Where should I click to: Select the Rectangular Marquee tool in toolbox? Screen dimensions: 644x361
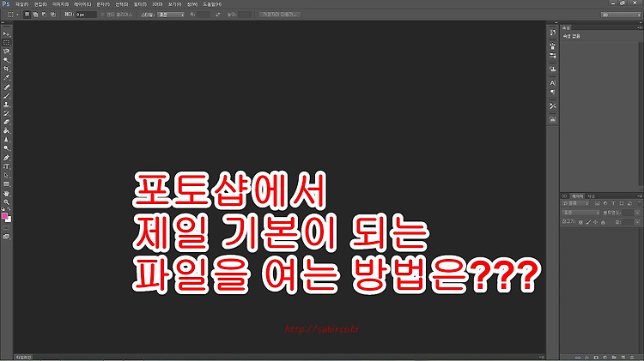pyautogui.click(x=6, y=43)
